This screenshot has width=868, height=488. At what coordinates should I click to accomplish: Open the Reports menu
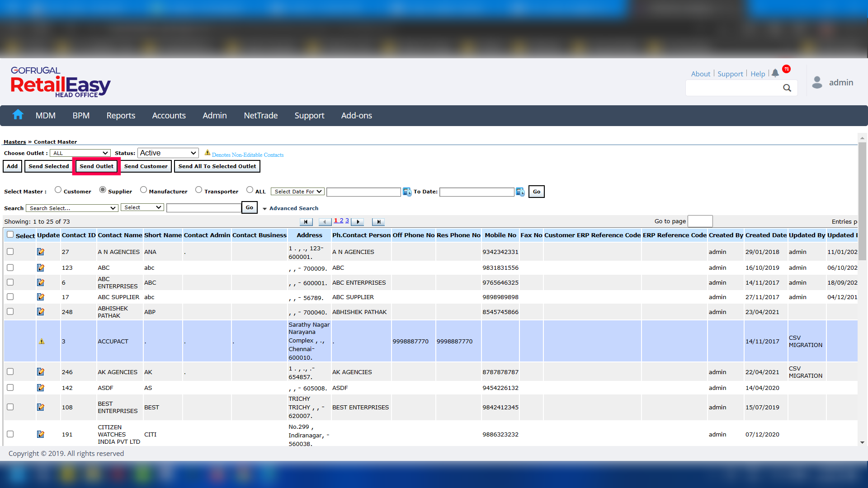point(121,116)
